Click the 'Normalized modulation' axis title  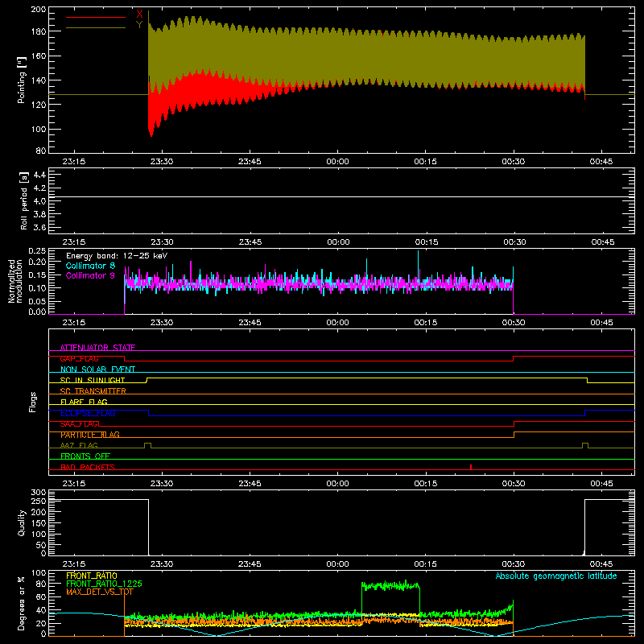click(15, 281)
